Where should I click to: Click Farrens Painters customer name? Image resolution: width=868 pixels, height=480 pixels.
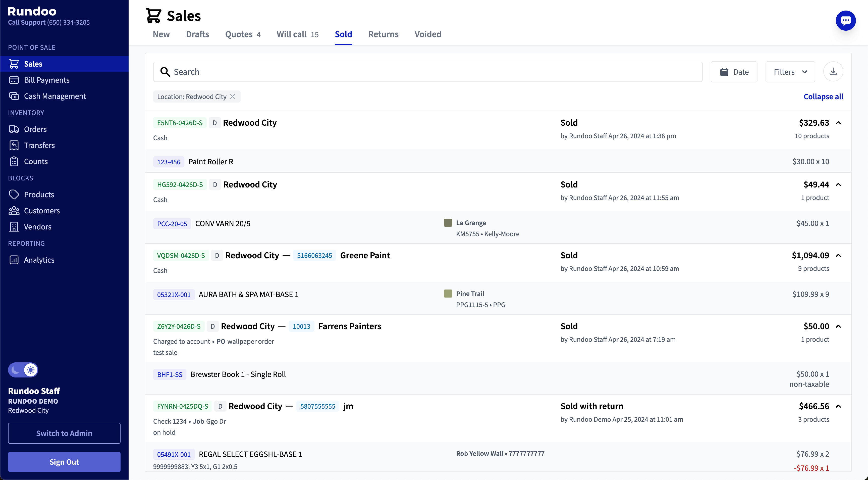pyautogui.click(x=349, y=326)
